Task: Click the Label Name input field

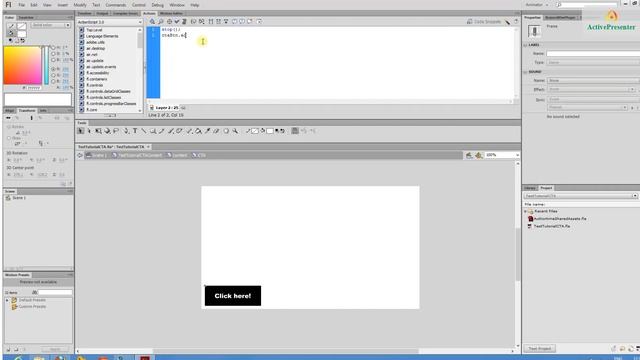Action: pyautogui.click(x=593, y=53)
